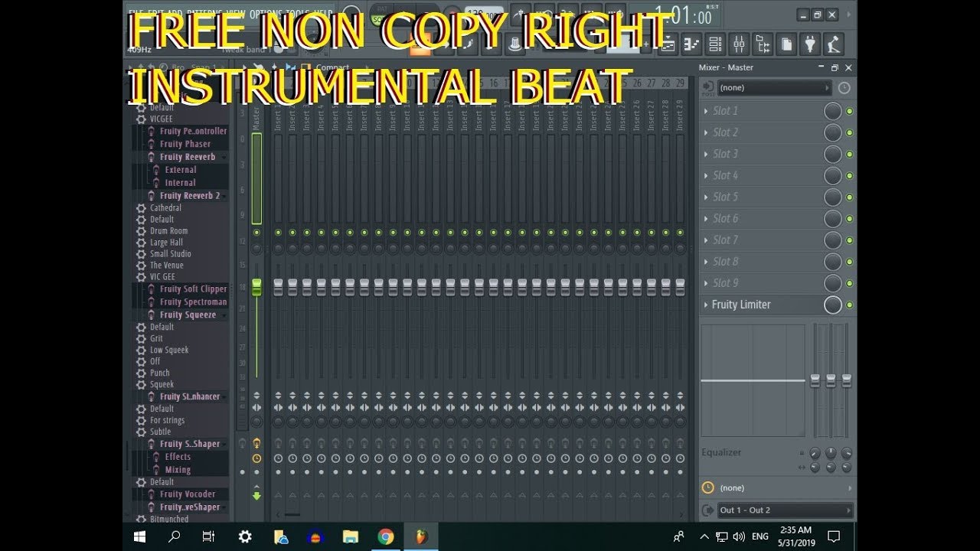The width and height of the screenshot is (980, 551).
Task: Toggle Slot 2 enable LED
Action: [x=849, y=133]
